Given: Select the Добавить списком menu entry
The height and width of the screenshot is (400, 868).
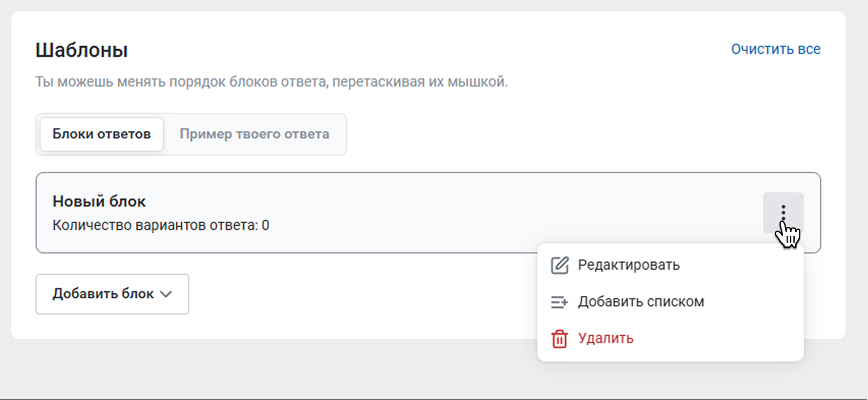Looking at the screenshot, I should [641, 302].
